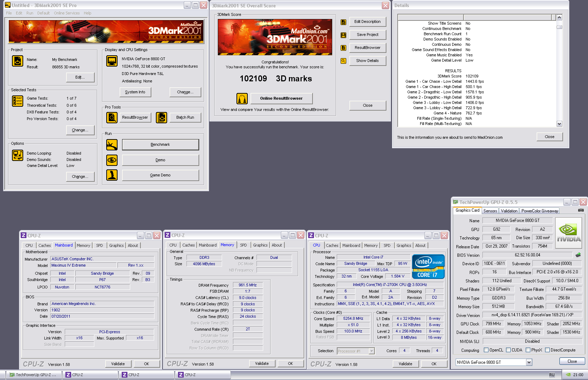This screenshot has width=588, height=380.
Task: Click the Show Details magnifier icon
Action: click(x=343, y=61)
